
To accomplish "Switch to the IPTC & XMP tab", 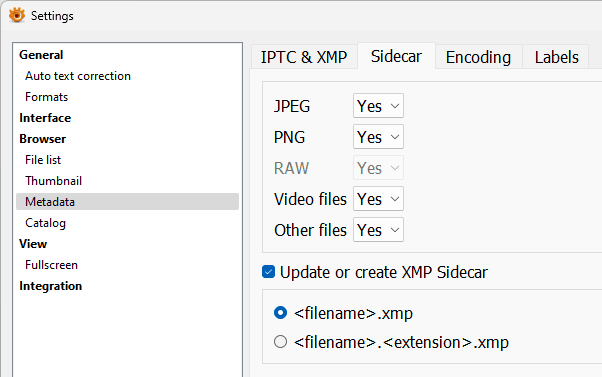I will pos(304,57).
